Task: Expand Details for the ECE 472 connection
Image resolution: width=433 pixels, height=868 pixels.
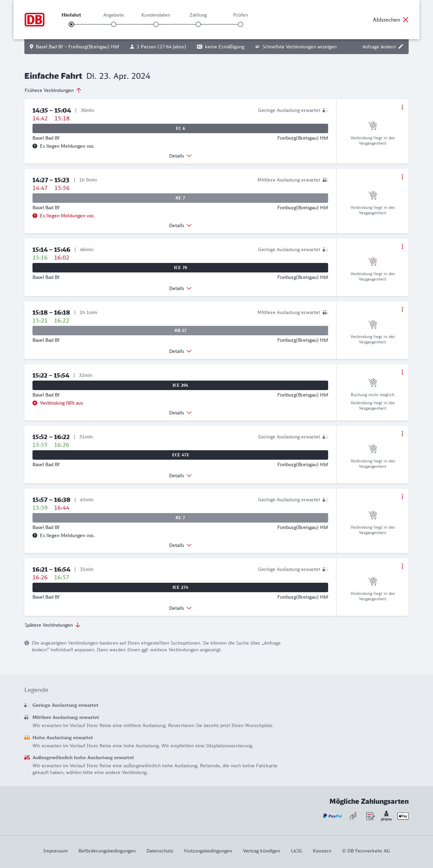Action: [180, 476]
